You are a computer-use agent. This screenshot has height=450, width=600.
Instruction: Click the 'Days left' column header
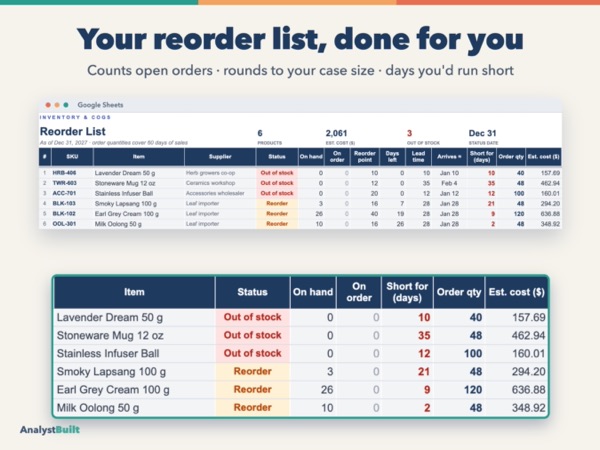pyautogui.click(x=392, y=157)
